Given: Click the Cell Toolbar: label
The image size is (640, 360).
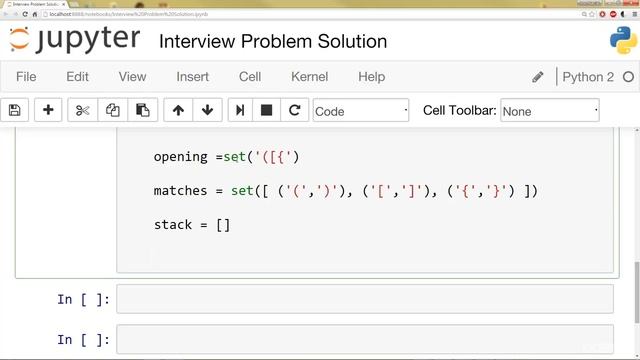Looking at the screenshot, I should pos(460,110).
